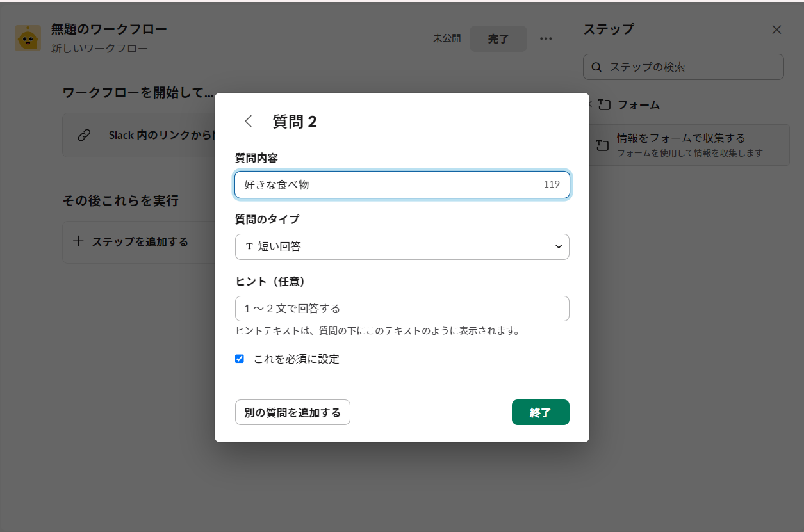Click the 終了 button
This screenshot has width=804, height=532.
point(541,412)
